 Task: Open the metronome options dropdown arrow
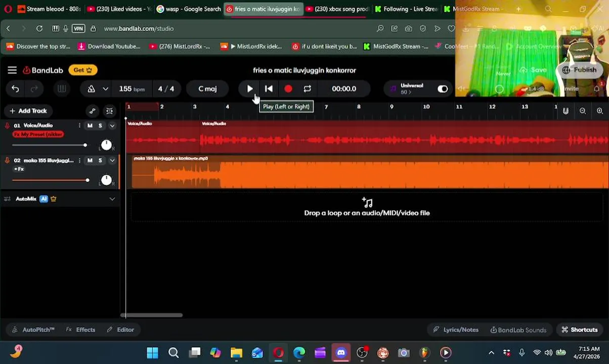(x=105, y=89)
